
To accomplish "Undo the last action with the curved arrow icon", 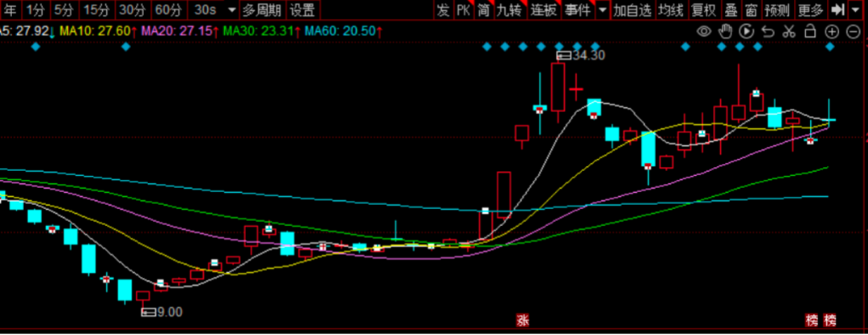I will click(768, 31).
